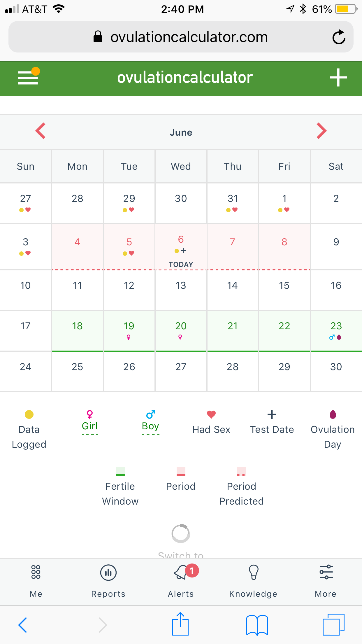This screenshot has height=644, width=362.
Task: Reload page with Safari refresh icon
Action: click(339, 37)
